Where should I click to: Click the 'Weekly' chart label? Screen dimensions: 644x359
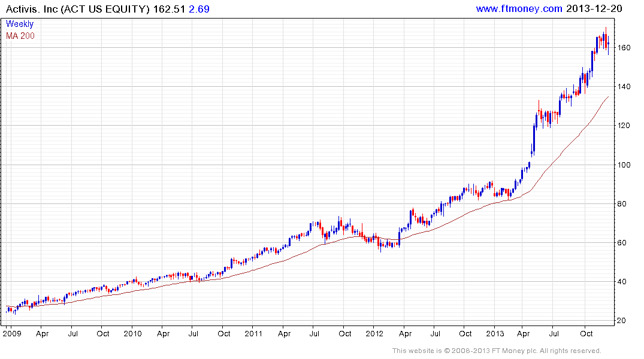(20, 24)
